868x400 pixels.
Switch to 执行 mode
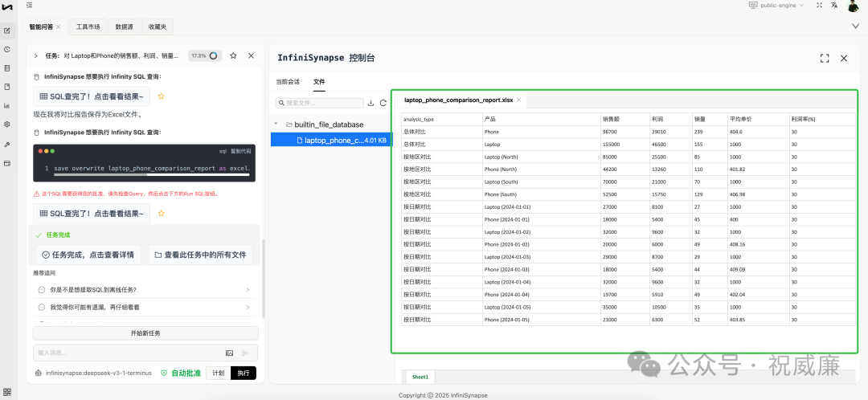[244, 373]
